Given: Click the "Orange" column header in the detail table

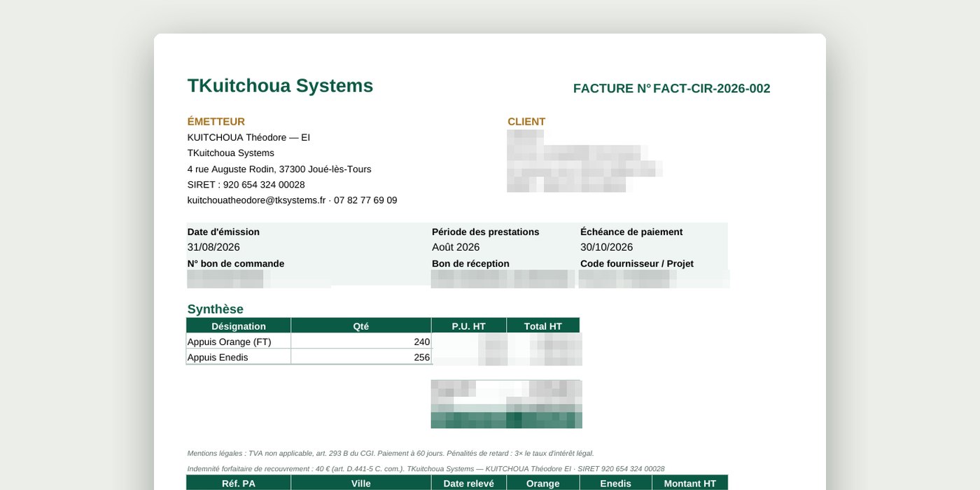Looking at the screenshot, I should pos(543,483).
